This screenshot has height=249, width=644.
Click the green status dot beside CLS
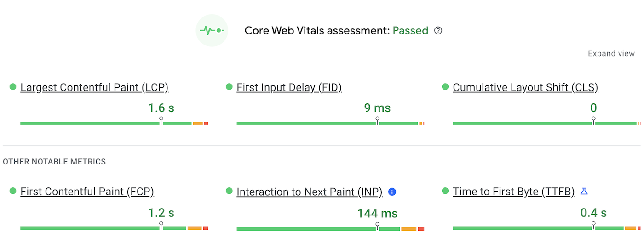tap(445, 87)
